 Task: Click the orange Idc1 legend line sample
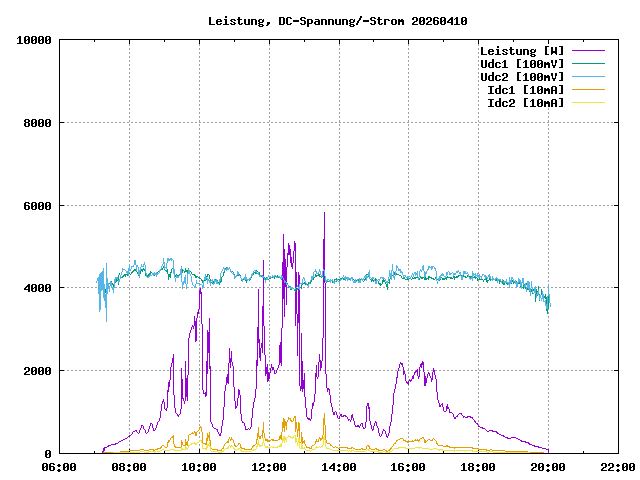coord(588,90)
